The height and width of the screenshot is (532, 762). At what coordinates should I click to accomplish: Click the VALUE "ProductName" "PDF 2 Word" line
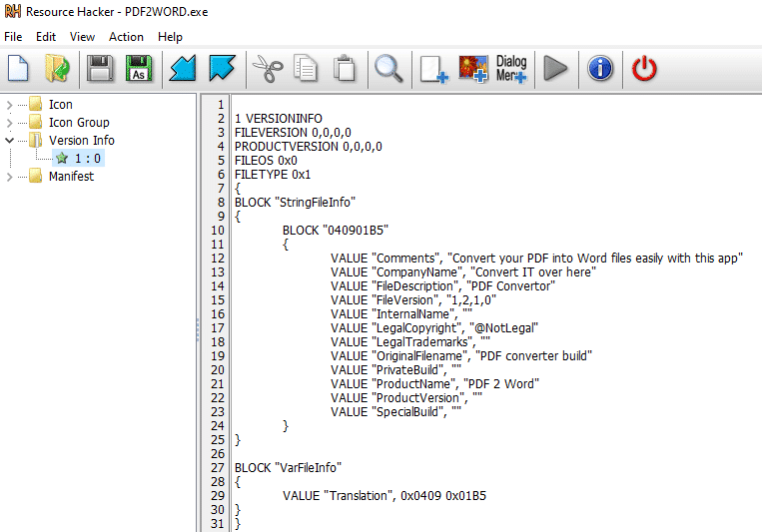[x=435, y=384]
